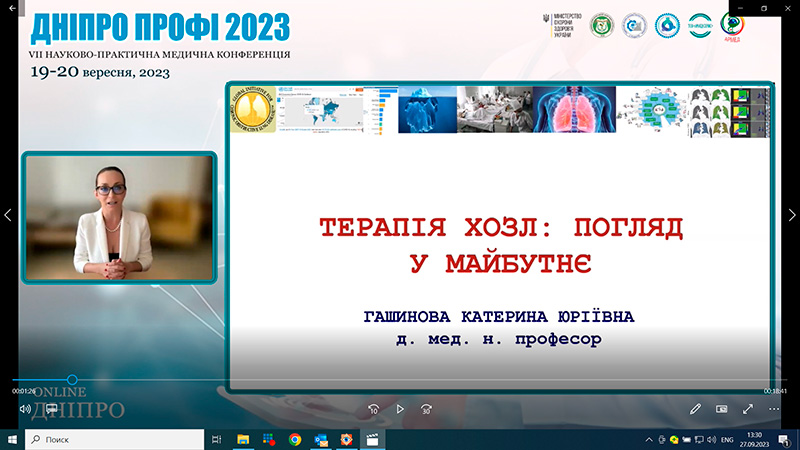Skip forward 30 seconds in the video
Viewport: 800px width, 450px height.
point(426,409)
